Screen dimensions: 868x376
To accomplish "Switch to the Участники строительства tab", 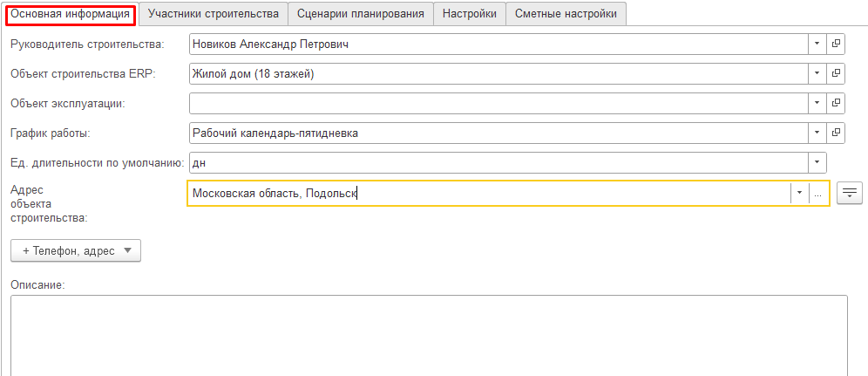I will (x=214, y=14).
